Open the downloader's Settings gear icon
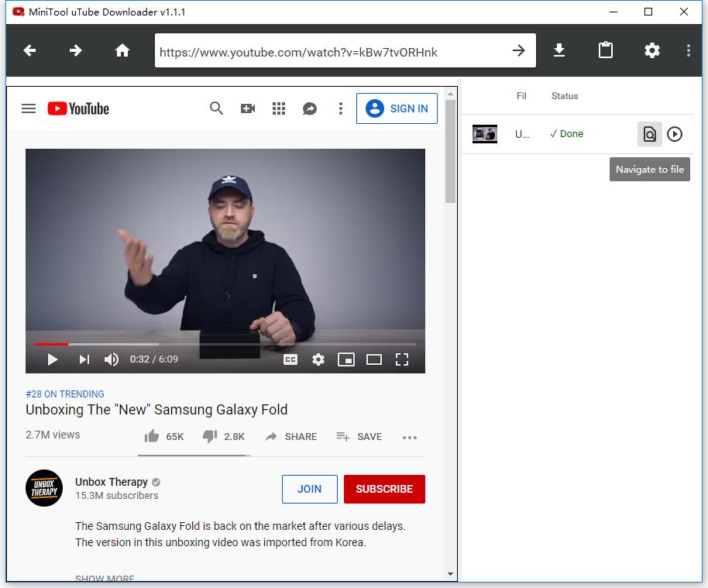This screenshot has width=708, height=588. [651, 50]
